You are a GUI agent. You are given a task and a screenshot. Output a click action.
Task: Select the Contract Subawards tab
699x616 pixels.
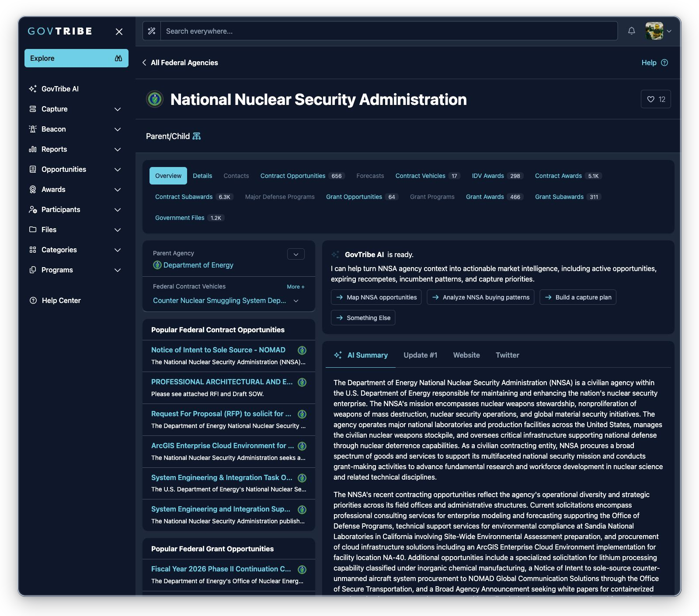[x=194, y=197]
